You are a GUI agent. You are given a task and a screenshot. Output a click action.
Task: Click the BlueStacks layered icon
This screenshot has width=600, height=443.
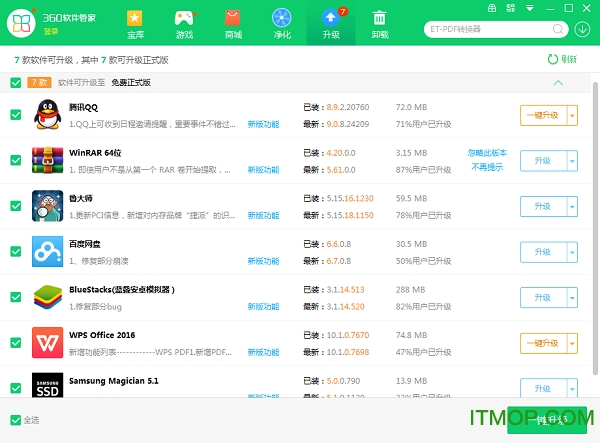pos(47,297)
